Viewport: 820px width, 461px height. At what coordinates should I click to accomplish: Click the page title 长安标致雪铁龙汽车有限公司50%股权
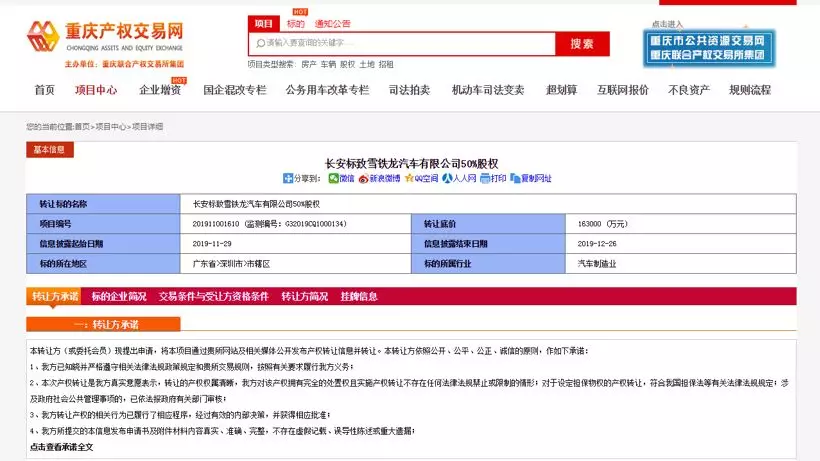(412, 164)
